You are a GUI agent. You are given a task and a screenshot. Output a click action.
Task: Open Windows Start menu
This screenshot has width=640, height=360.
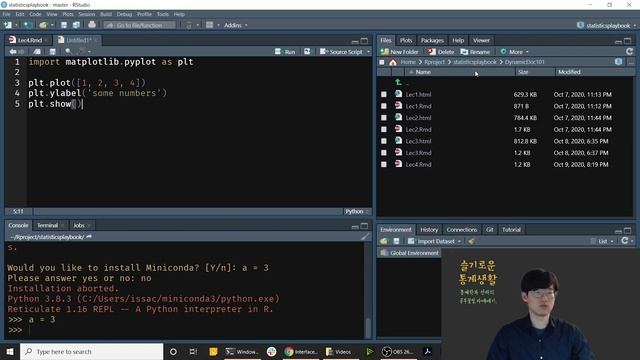pyautogui.click(x=10, y=351)
